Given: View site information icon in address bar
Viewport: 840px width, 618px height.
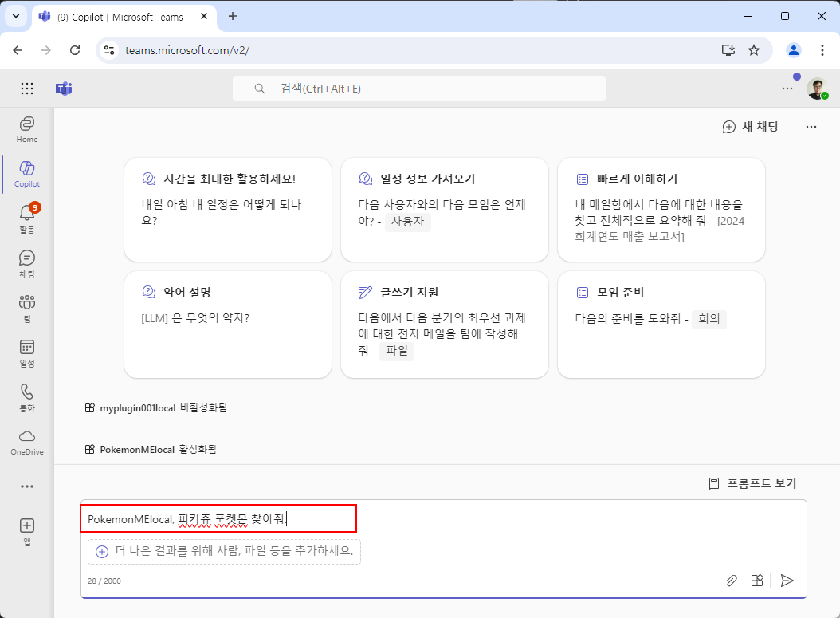Looking at the screenshot, I should click(x=109, y=50).
